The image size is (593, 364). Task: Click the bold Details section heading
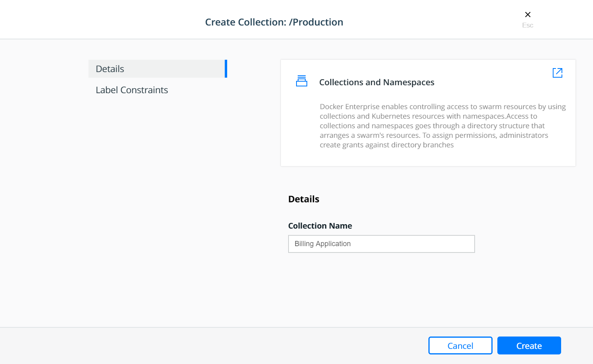pos(304,199)
